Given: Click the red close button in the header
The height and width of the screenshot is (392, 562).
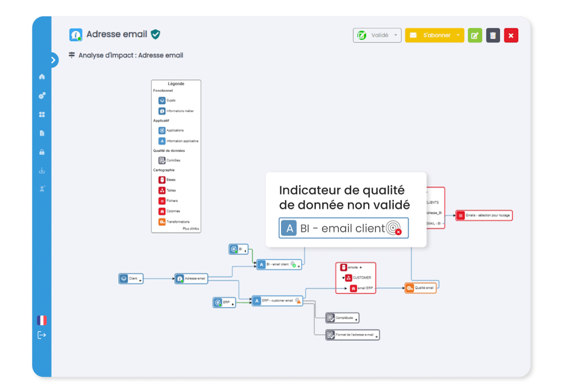Looking at the screenshot, I should point(511,35).
